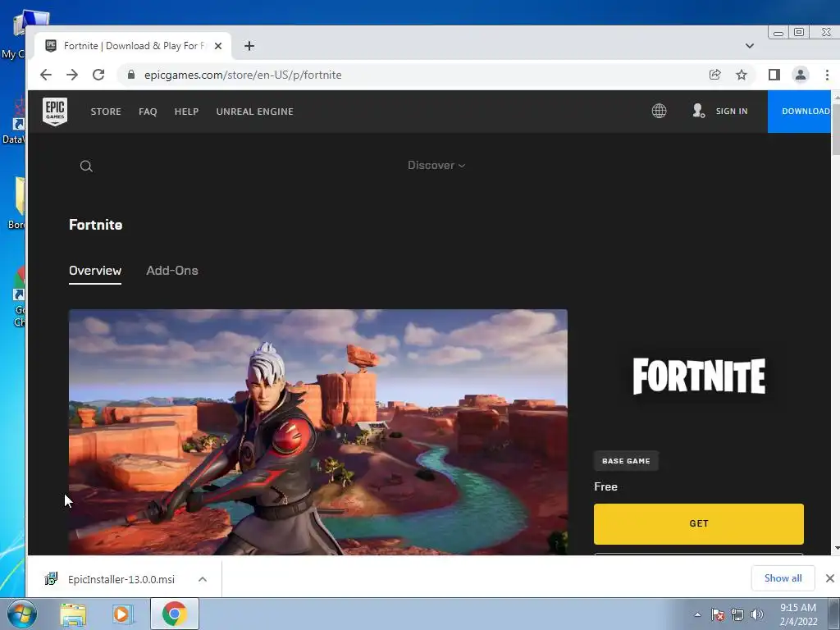The width and height of the screenshot is (840, 630).
Task: Switch to the Add-Ons tab
Action: point(172,271)
